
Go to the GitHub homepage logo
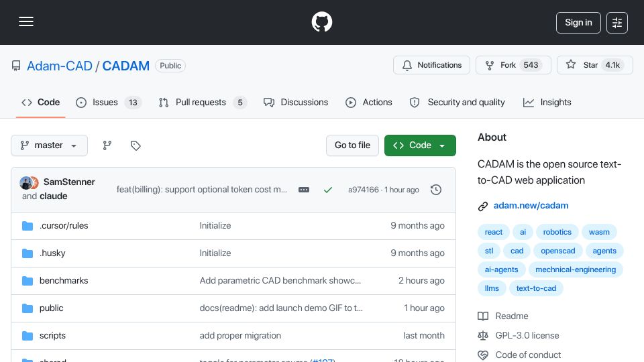click(321, 21)
